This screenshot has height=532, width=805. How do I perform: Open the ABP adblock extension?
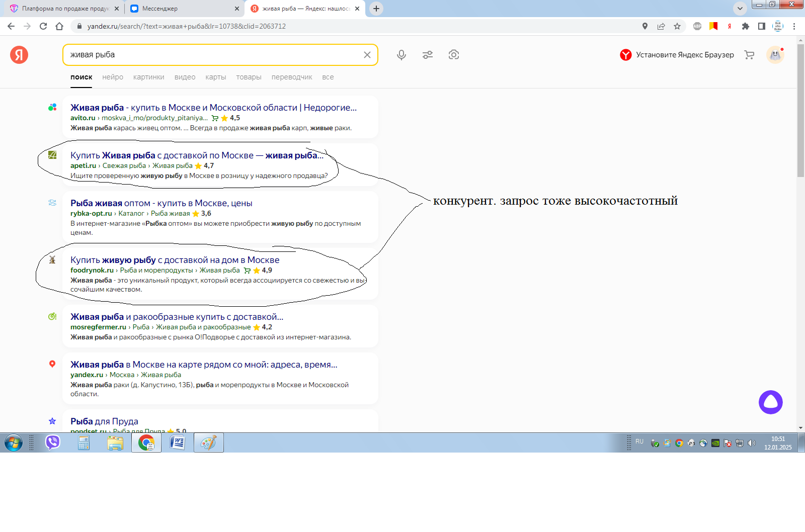(697, 26)
